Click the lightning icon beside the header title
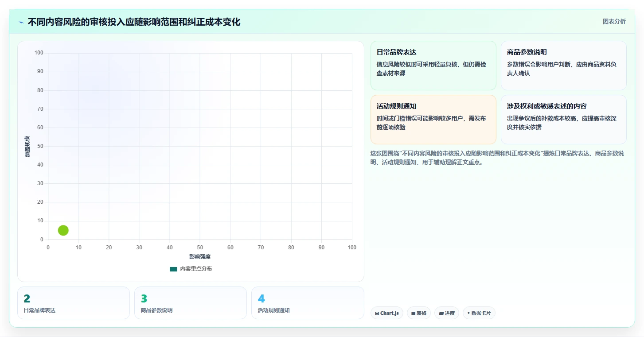The height and width of the screenshot is (337, 644). click(x=21, y=22)
